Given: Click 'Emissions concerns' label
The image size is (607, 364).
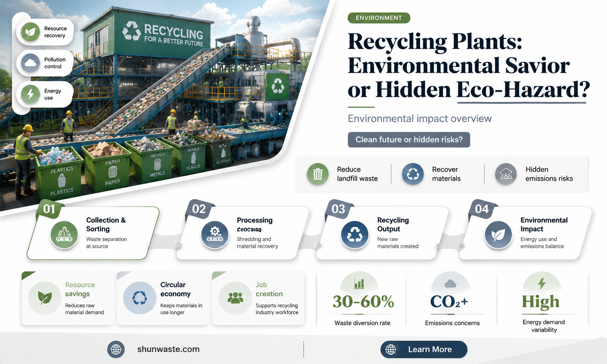Looking at the screenshot, I should click(x=452, y=323).
